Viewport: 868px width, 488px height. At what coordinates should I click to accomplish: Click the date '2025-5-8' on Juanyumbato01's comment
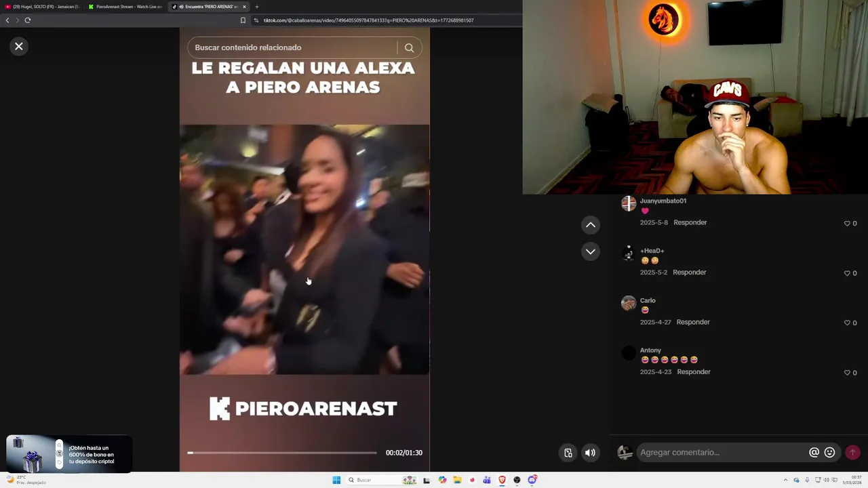[654, 222]
